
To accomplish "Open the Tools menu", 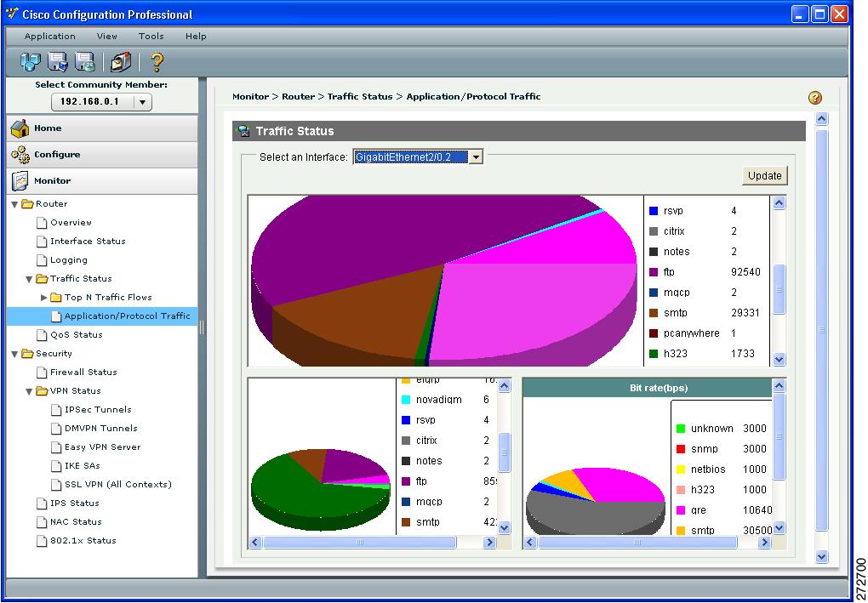I will [x=151, y=36].
